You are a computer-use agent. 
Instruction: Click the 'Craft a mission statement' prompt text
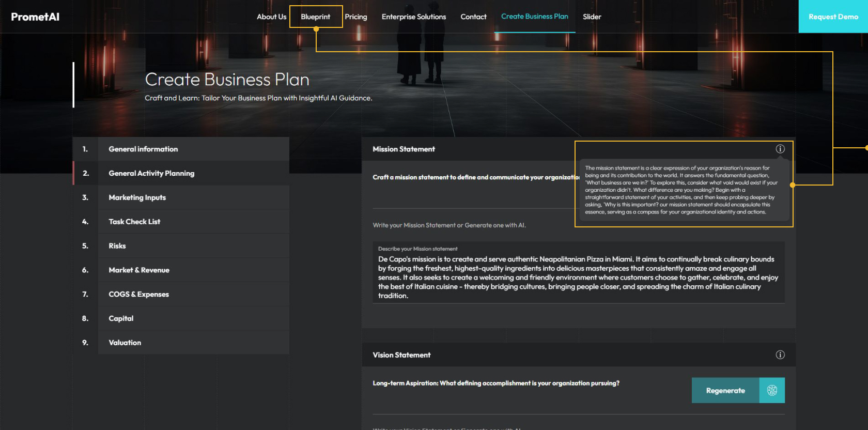tap(476, 177)
